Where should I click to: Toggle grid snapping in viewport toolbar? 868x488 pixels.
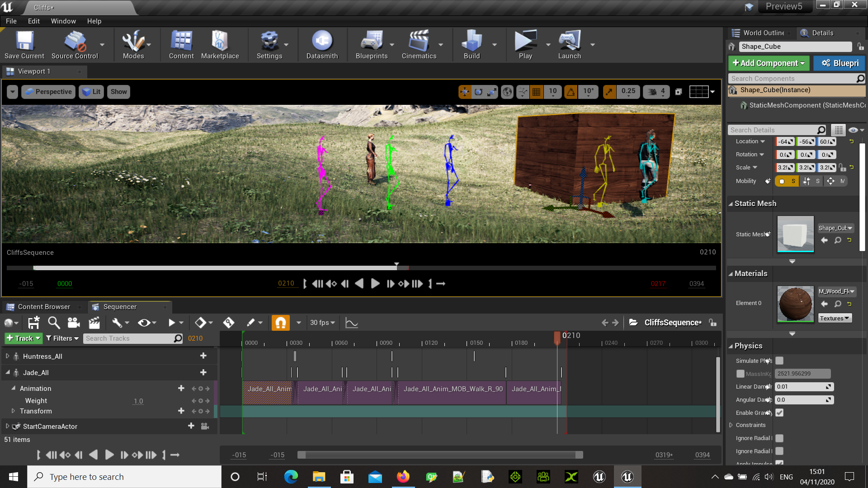click(536, 92)
